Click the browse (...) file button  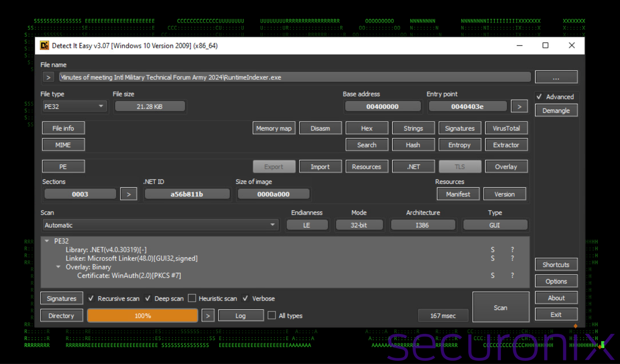[x=556, y=77]
